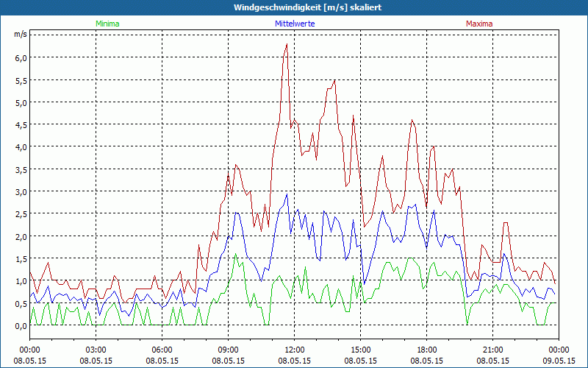Click the 03:00 time label on the x-axis
The image size is (588, 368).
point(96,350)
